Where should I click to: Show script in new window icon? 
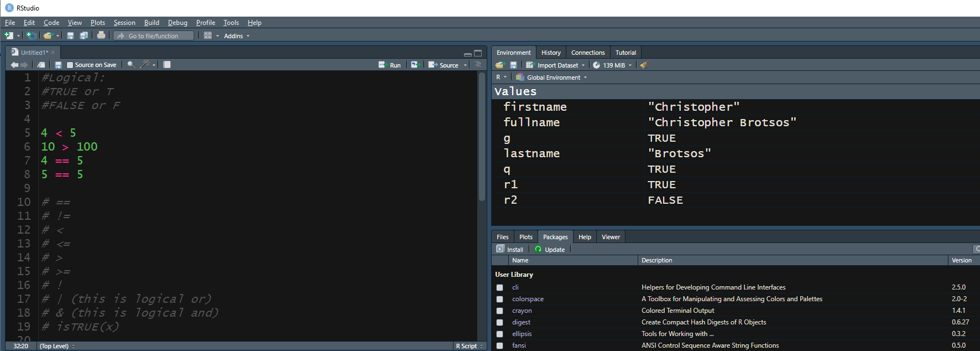click(41, 65)
